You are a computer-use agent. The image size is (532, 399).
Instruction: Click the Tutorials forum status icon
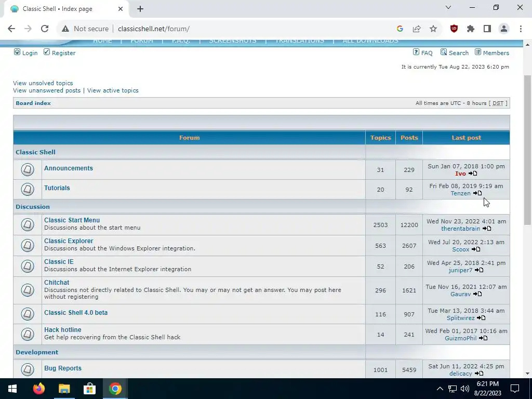28,189
